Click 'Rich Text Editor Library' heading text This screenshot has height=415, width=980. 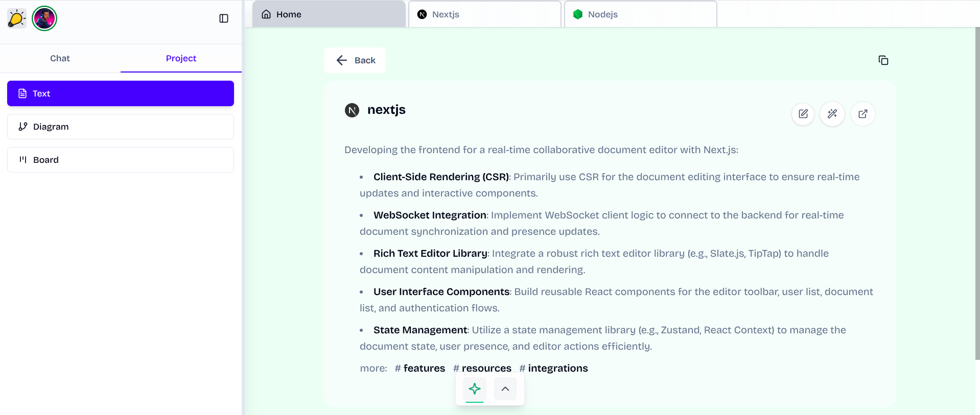coord(430,253)
